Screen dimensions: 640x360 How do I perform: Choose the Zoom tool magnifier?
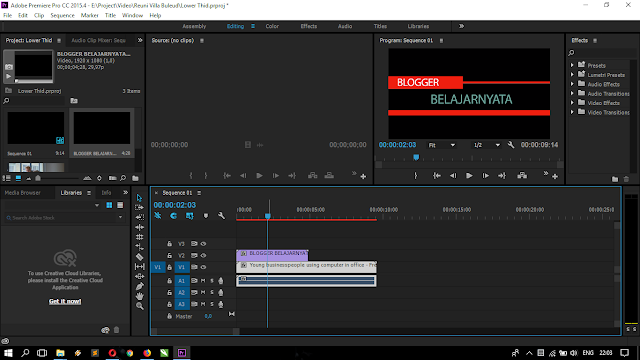point(140,306)
